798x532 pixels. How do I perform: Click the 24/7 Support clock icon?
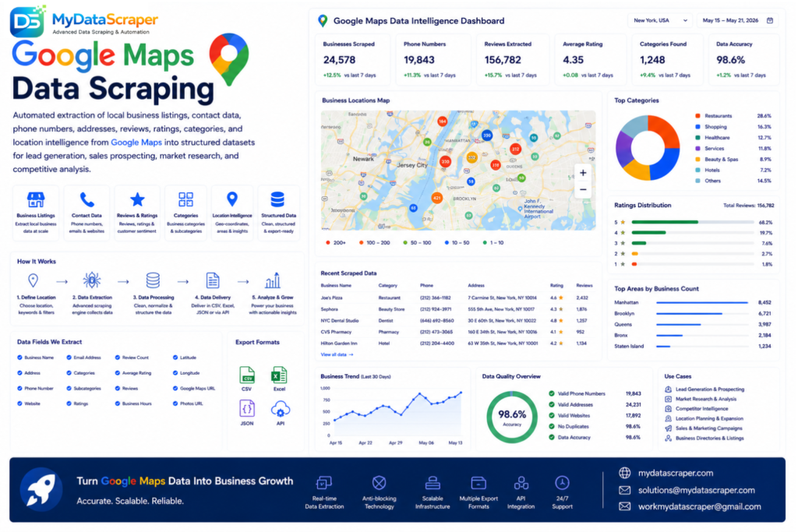[562, 482]
